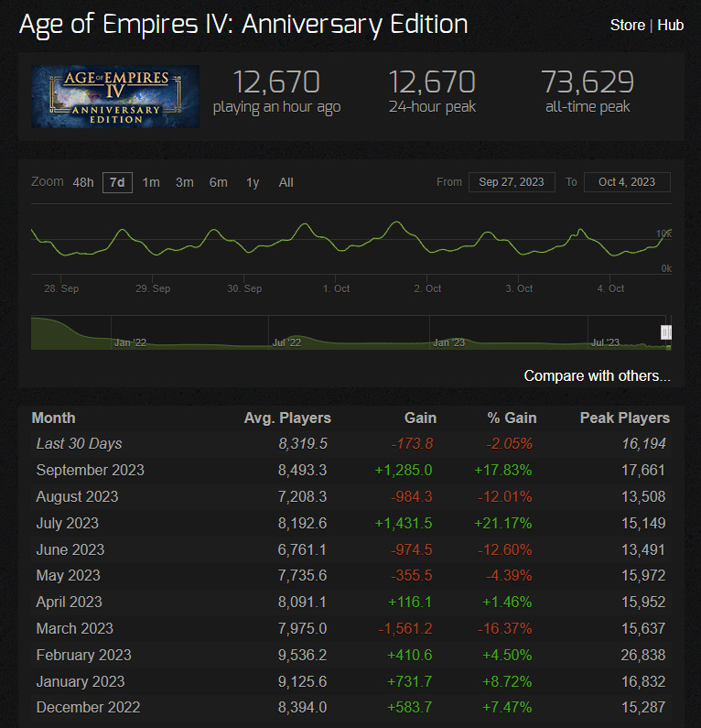Switch chart zoom to 1m
701x728 pixels.
151,182
